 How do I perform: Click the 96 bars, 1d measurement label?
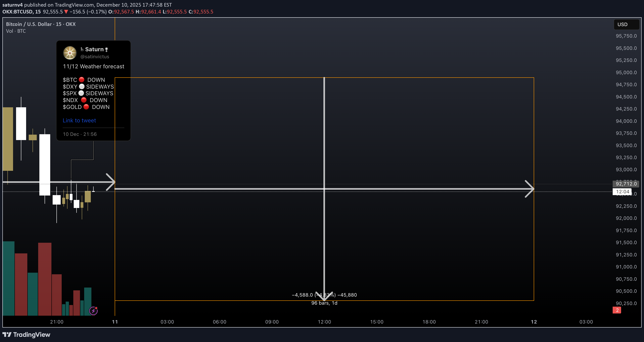324,303
